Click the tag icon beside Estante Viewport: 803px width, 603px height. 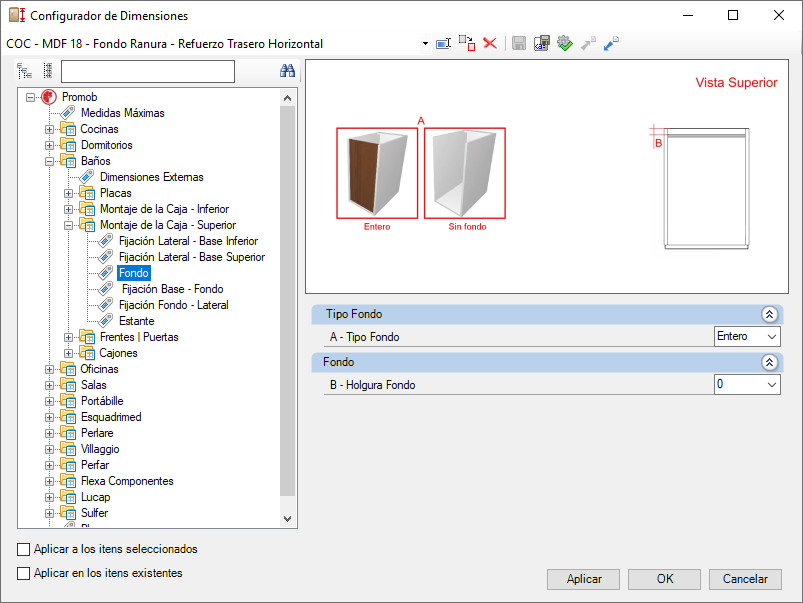106,321
